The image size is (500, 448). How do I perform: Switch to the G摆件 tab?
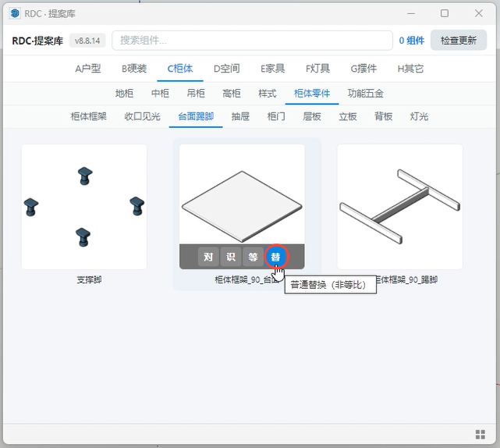pos(363,69)
